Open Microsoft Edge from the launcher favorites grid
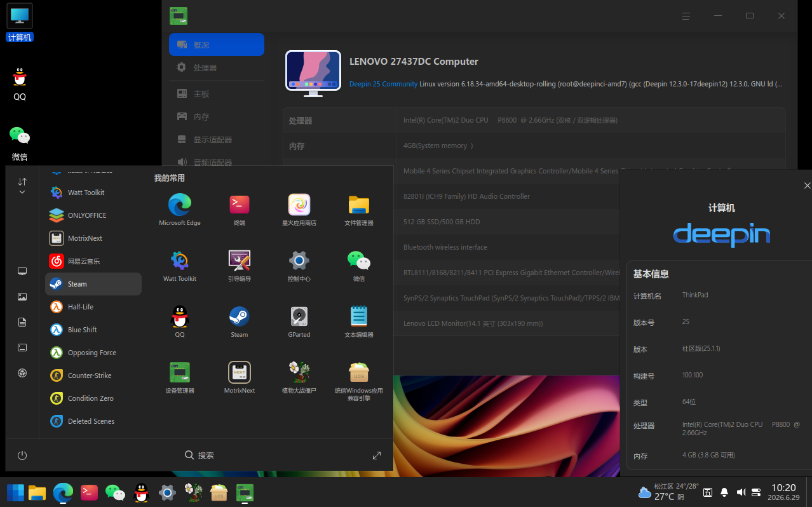Screen dimensions: 812x507 pyautogui.click(x=180, y=210)
